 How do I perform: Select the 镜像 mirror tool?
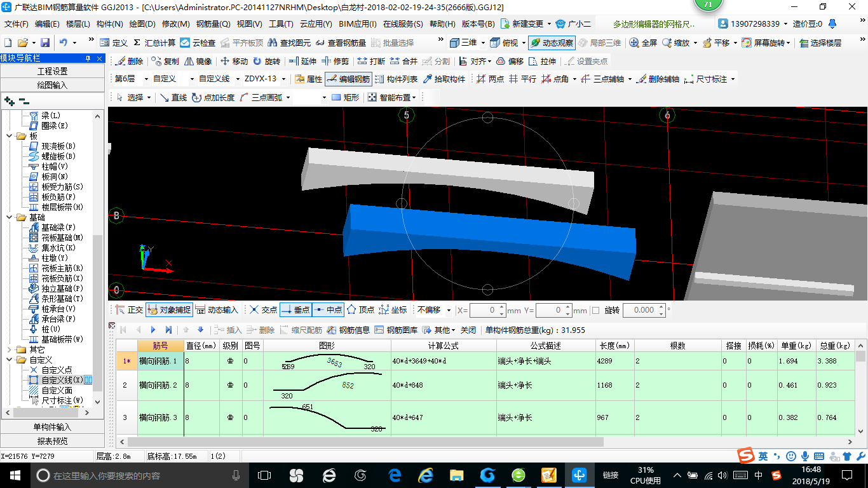pos(198,62)
